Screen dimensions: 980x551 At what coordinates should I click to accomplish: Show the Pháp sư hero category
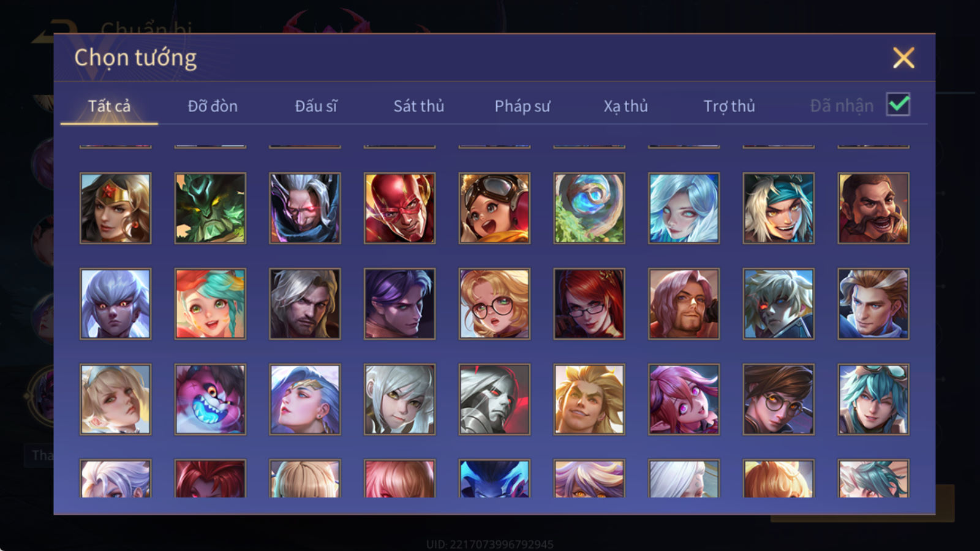522,106
